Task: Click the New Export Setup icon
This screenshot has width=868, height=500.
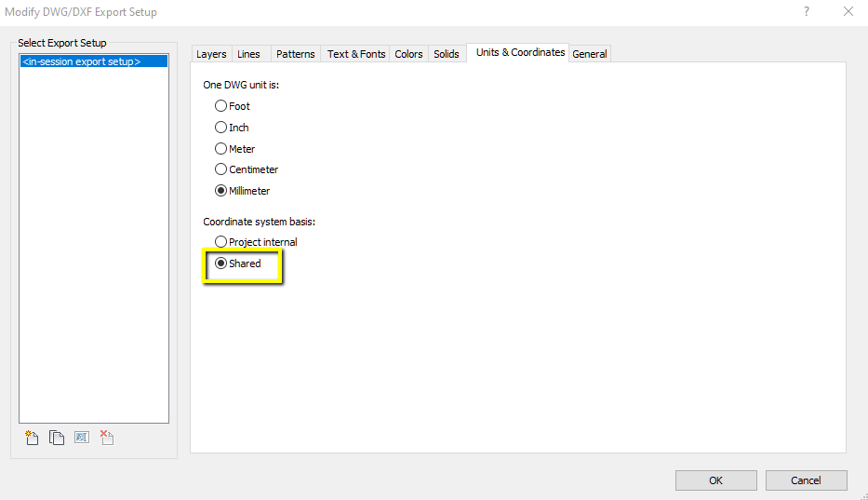Action: (32, 438)
